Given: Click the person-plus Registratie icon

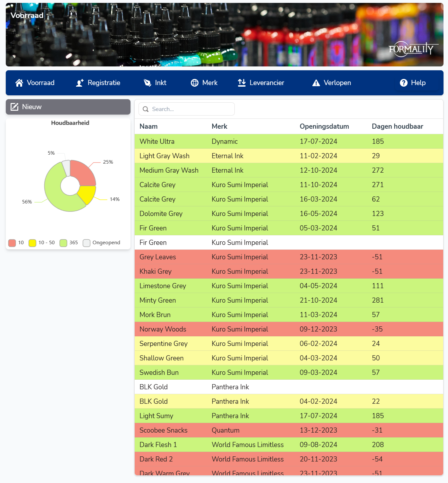Looking at the screenshot, I should (x=80, y=83).
